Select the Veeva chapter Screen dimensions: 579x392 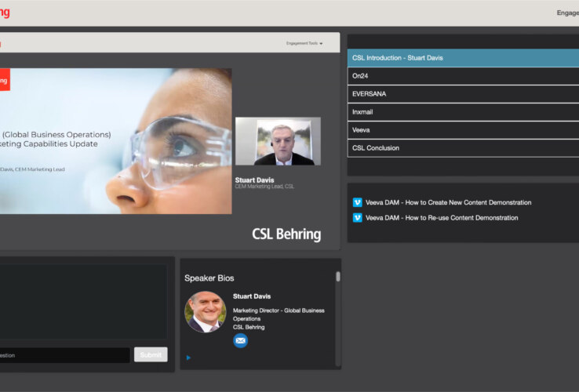click(x=463, y=130)
